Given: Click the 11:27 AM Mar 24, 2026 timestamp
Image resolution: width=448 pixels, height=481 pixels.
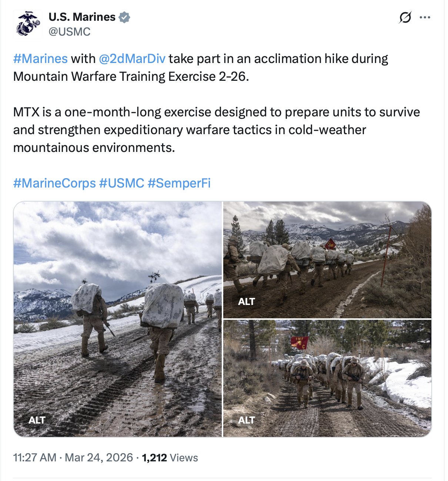Looking at the screenshot, I should point(73,458).
